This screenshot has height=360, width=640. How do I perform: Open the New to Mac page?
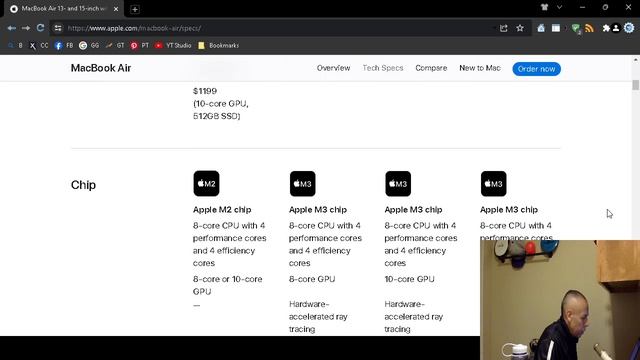click(480, 68)
